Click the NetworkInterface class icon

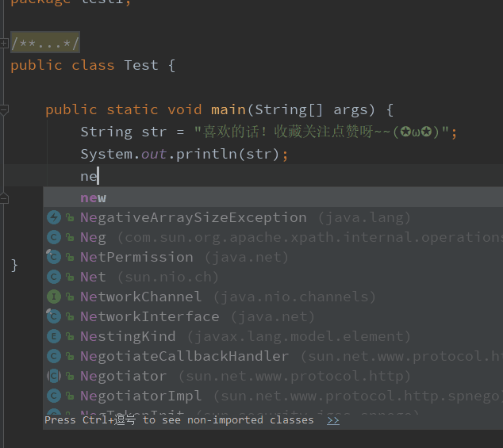click(54, 316)
